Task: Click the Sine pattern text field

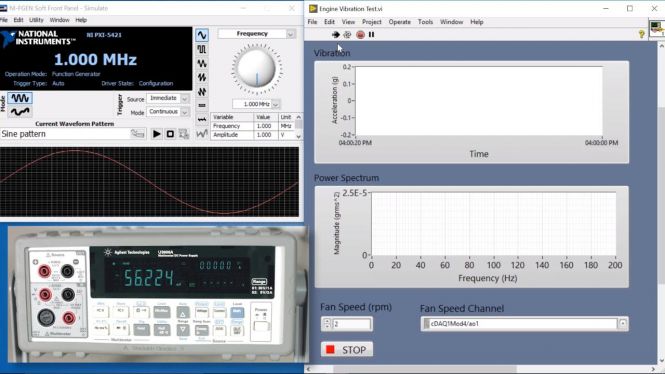Action: 65,134
